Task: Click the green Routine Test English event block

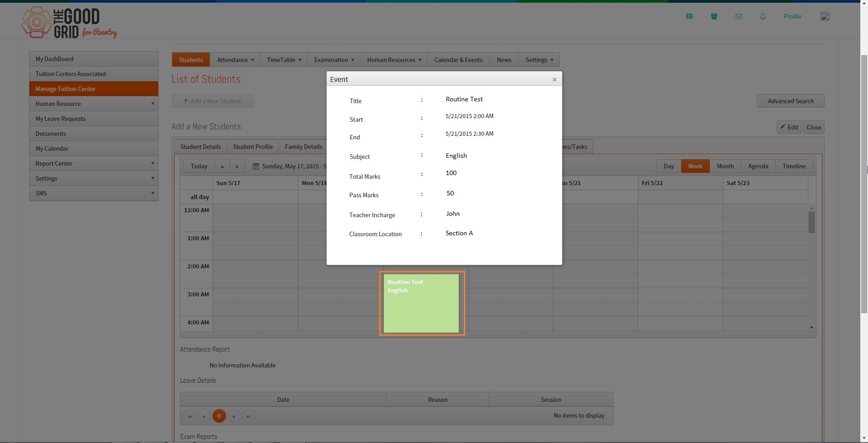Action: [421, 303]
